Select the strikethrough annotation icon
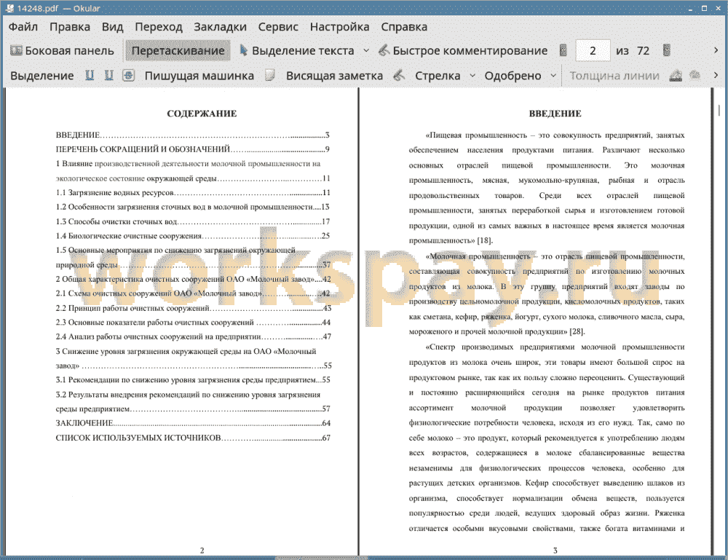 click(129, 75)
